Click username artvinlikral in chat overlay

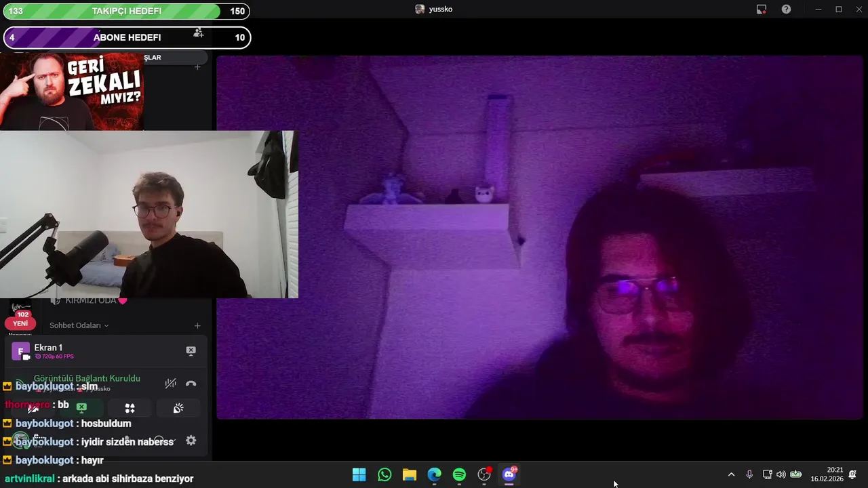click(29, 479)
